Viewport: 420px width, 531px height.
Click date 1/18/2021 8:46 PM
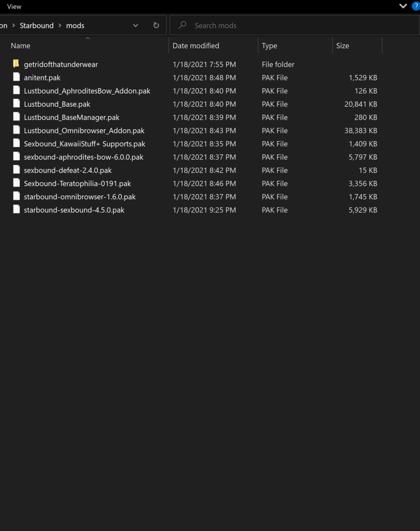pos(204,183)
